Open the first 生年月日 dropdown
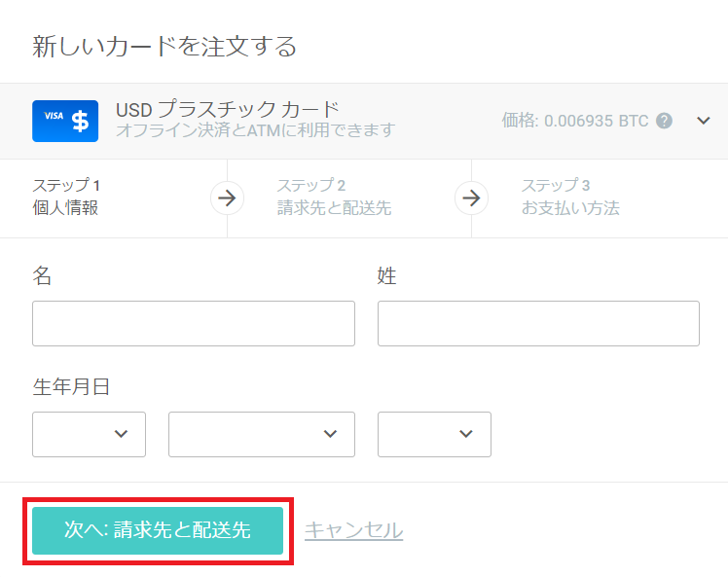This screenshot has width=728, height=577. click(89, 434)
